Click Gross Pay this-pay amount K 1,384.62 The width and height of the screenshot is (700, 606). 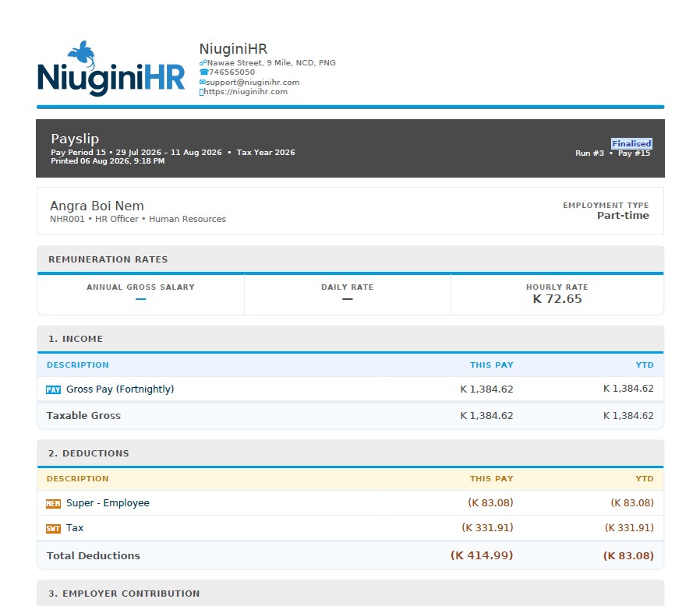(x=486, y=389)
